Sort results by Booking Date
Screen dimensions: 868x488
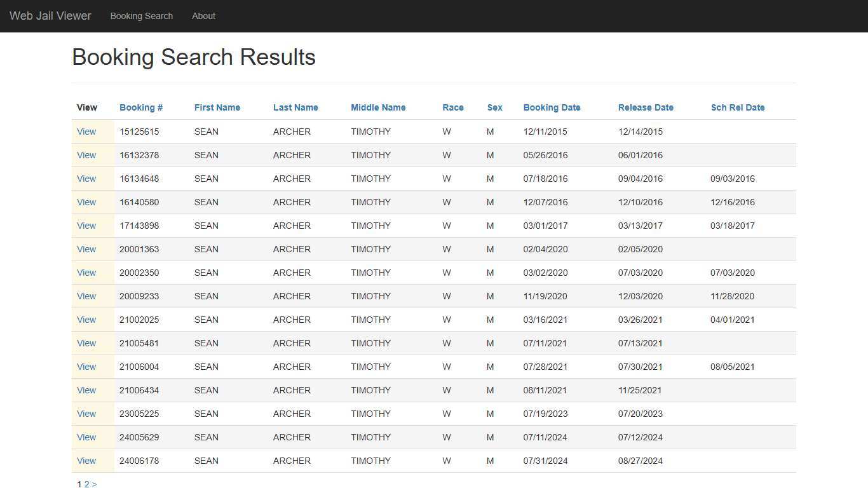[x=552, y=107]
